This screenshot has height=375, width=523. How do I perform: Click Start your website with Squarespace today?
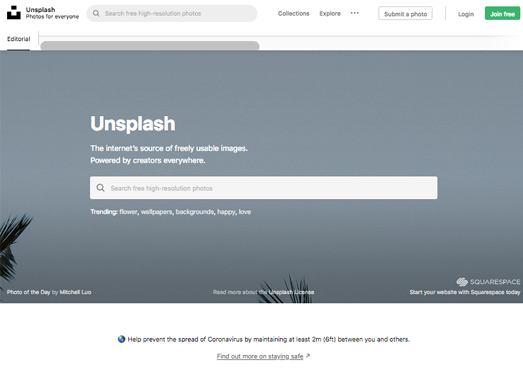465,292
